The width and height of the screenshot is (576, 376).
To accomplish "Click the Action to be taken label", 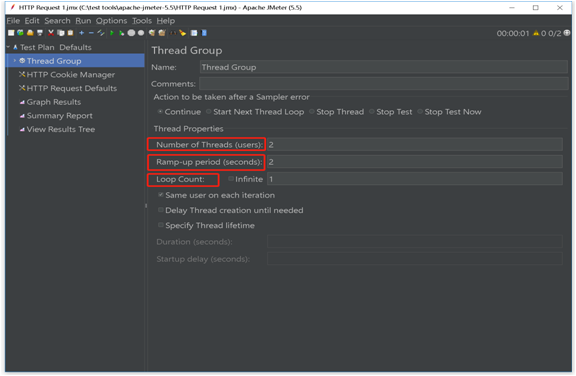I will tap(231, 97).
